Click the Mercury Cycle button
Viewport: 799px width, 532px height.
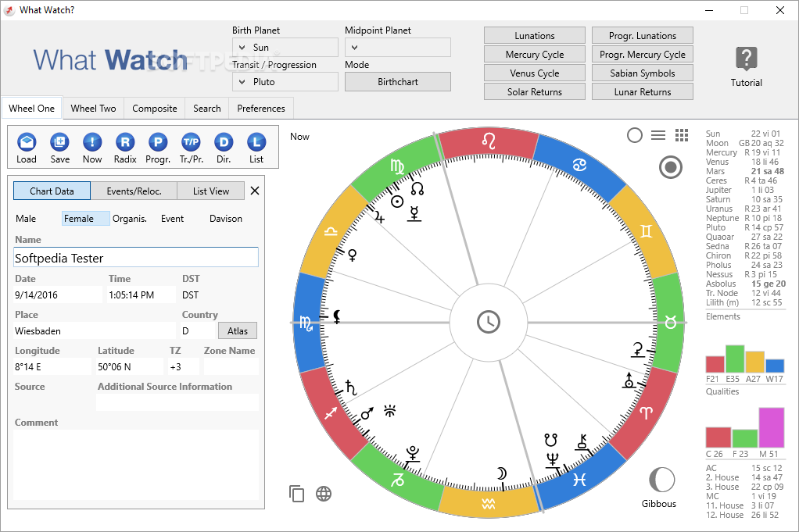point(535,55)
